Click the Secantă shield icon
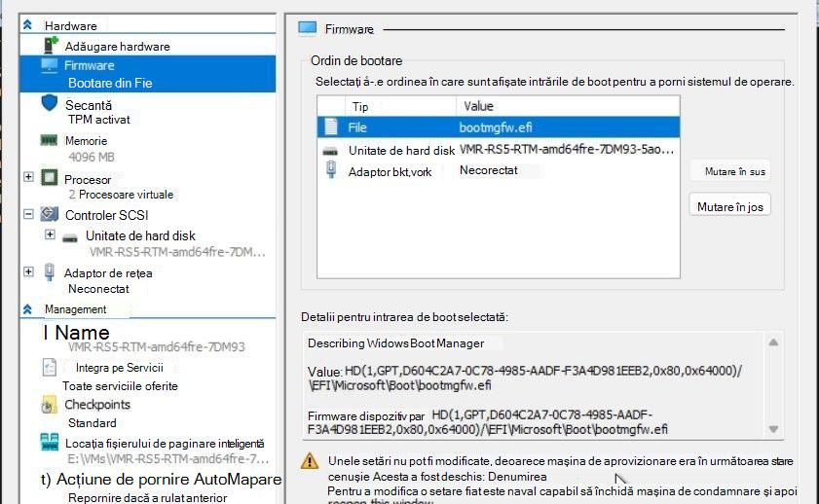Viewport: 819px width, 504px height. click(x=49, y=103)
